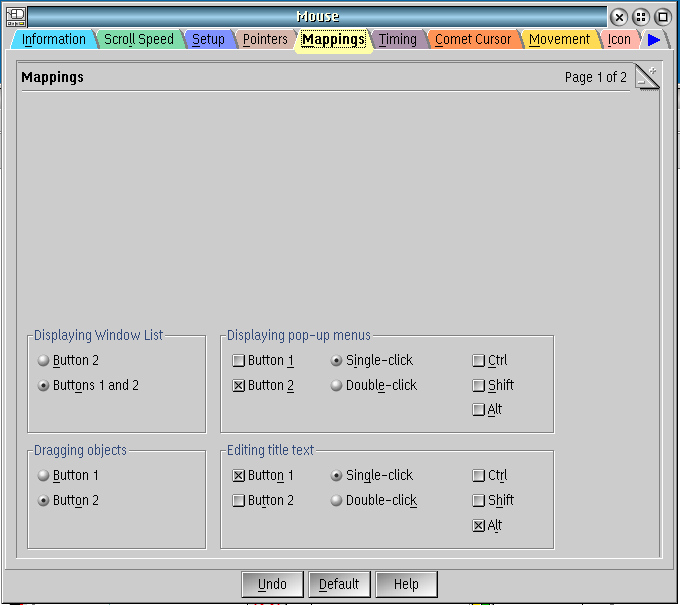Restore settings with the Default button
This screenshot has width=680, height=605.
(339, 584)
